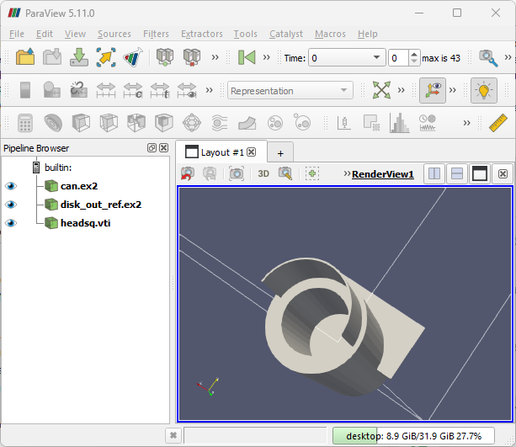Screen dimensions: 516x447
Task: Apply the Threshold filter
Action: 136,123
